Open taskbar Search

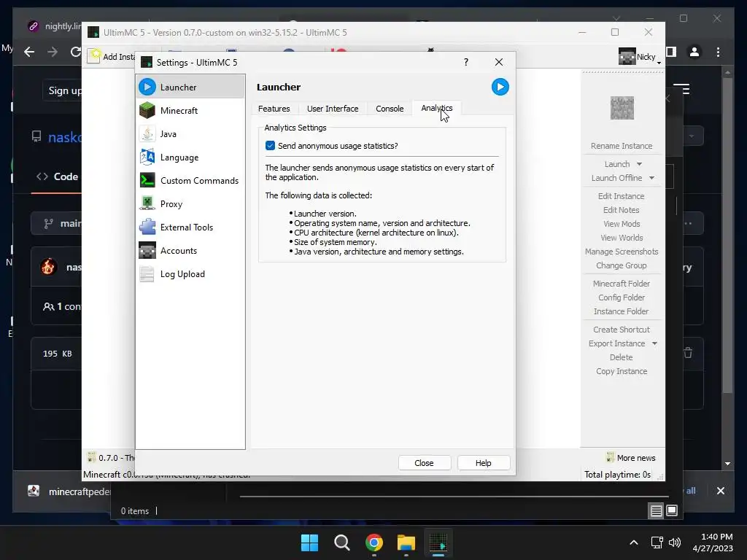pos(341,542)
